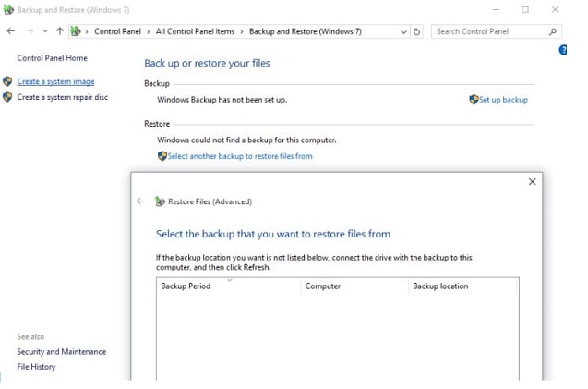This screenshot has width=588, height=389.
Task: Click Set up backup link
Action: pos(503,100)
